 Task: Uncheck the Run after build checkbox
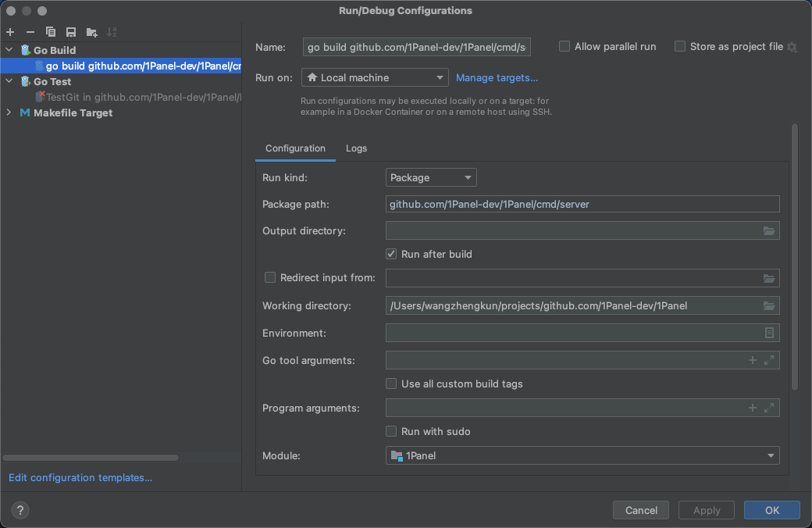[392, 254]
